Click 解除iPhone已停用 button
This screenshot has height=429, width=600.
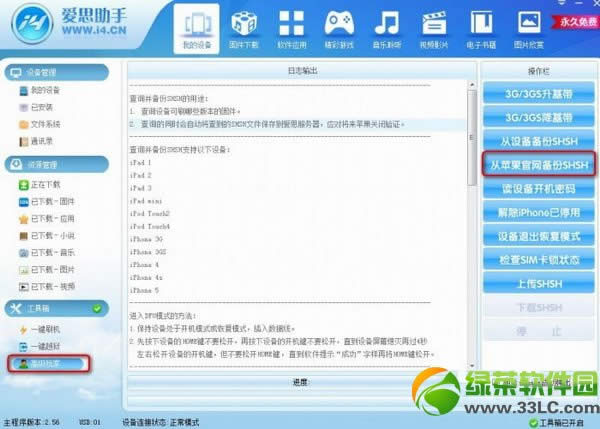click(539, 212)
